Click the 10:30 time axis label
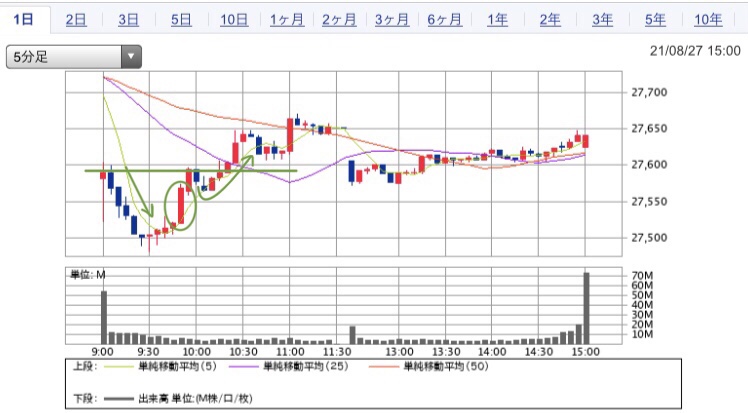 [243, 352]
